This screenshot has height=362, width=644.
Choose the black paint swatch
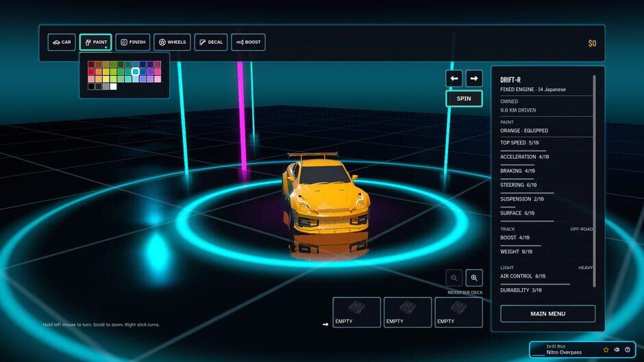[x=91, y=87]
